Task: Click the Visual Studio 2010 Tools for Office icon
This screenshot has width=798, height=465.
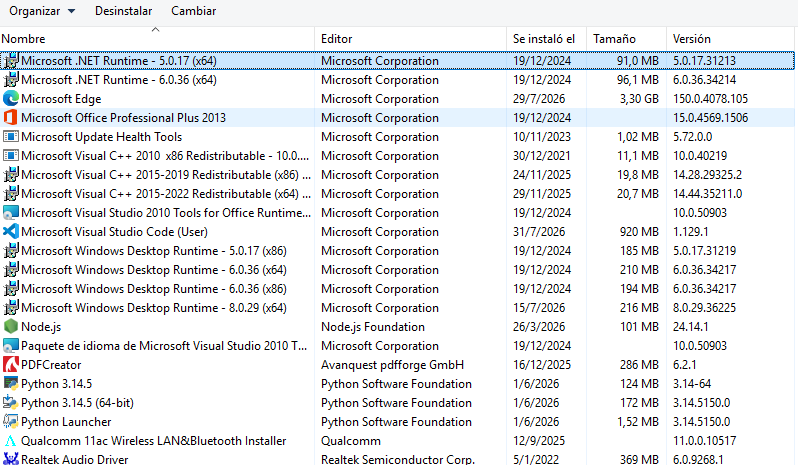Action: point(11,213)
